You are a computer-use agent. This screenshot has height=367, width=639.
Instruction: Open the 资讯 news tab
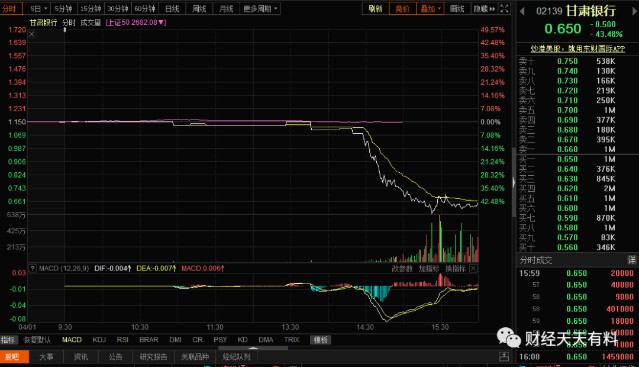(81, 357)
